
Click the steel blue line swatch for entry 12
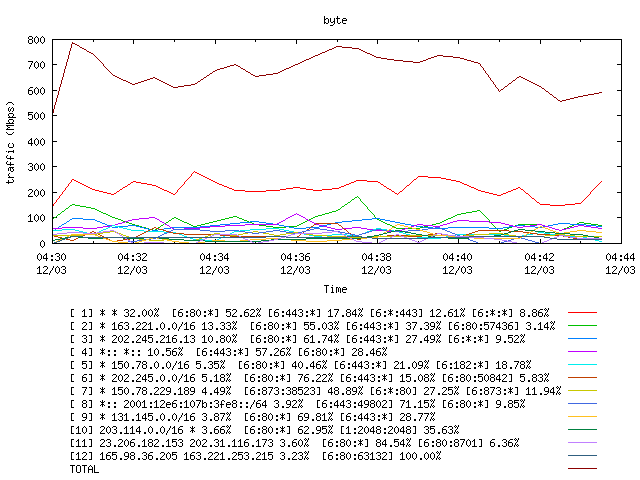tap(582, 456)
